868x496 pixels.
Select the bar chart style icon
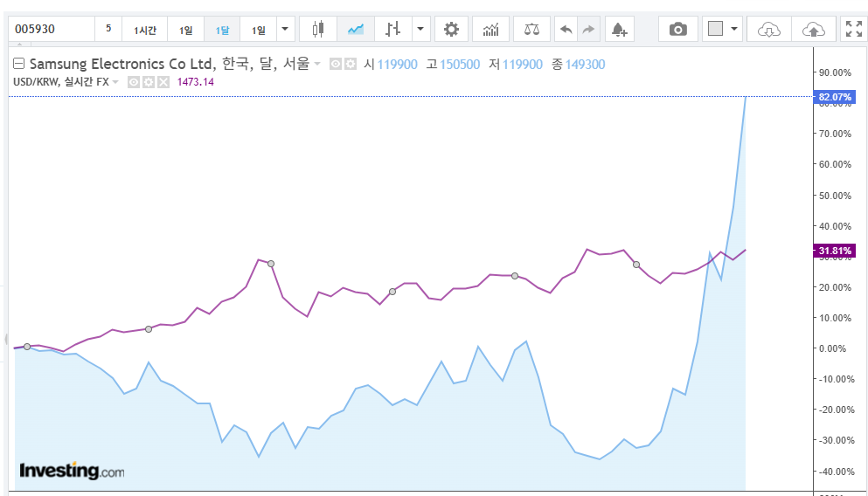click(392, 29)
